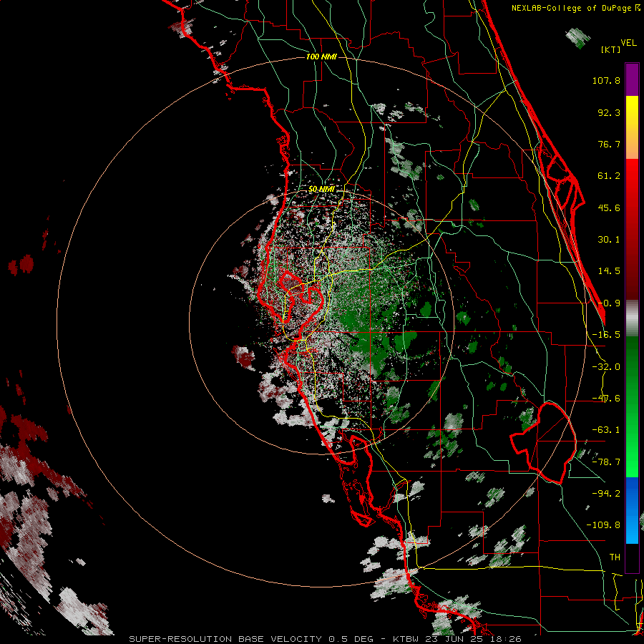
Task: Click the [KT] units label
Action: 611,49
